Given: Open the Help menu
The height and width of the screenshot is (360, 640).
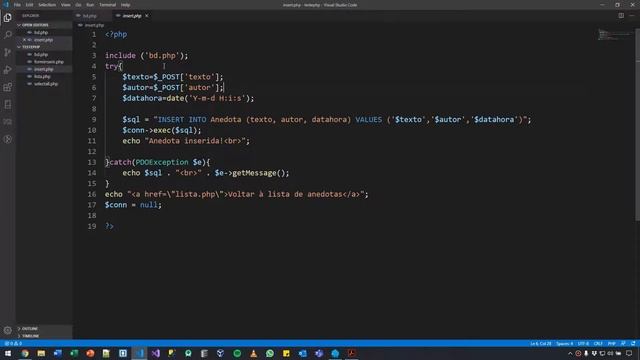Looking at the screenshot, I should click(x=125, y=5).
